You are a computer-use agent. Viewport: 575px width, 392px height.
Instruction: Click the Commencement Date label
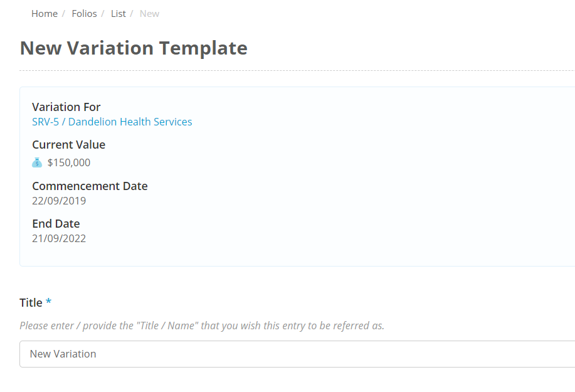pyautogui.click(x=90, y=186)
